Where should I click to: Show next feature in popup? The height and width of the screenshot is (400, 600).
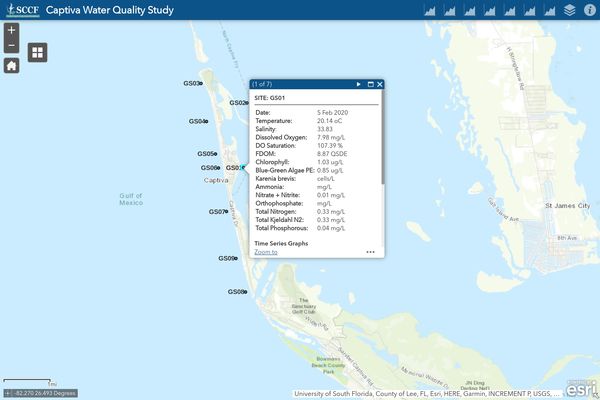pyautogui.click(x=359, y=84)
